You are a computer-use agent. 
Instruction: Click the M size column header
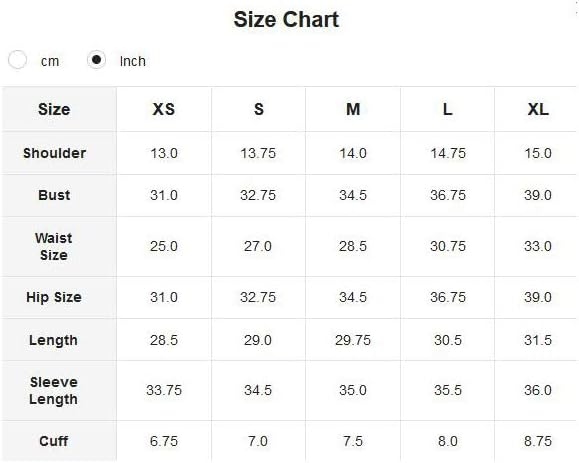(x=353, y=109)
